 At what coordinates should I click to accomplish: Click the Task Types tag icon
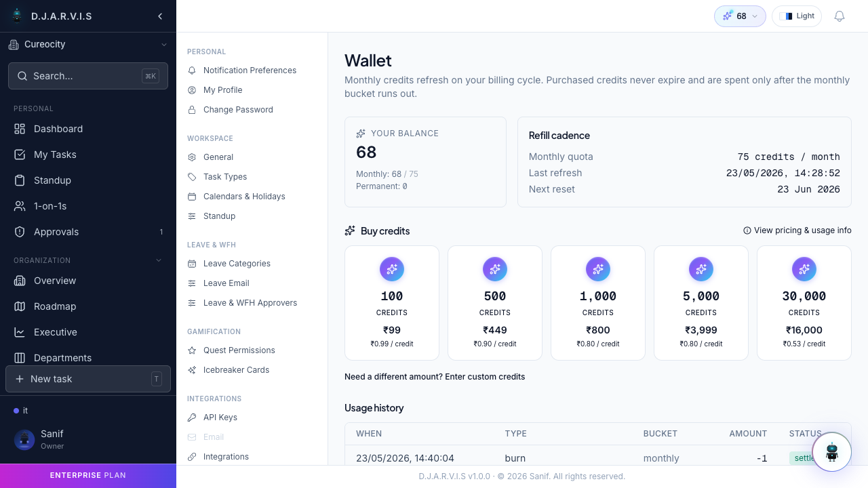tap(192, 177)
